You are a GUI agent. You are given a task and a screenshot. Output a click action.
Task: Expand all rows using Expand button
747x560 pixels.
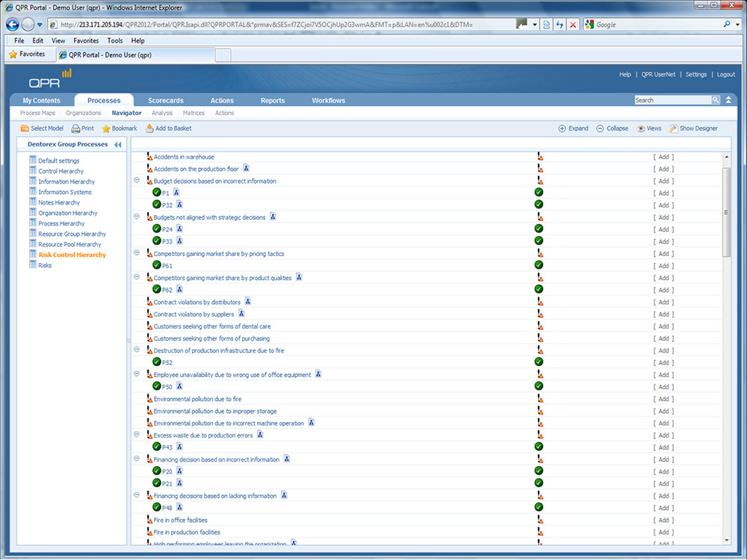point(573,128)
